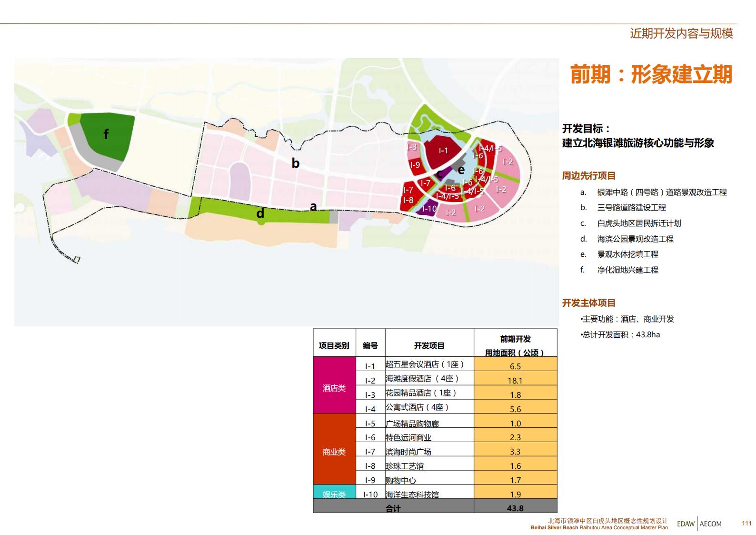Click the pink 'I-3' parcel on map
The width and height of the screenshot is (756, 535).
412,147
